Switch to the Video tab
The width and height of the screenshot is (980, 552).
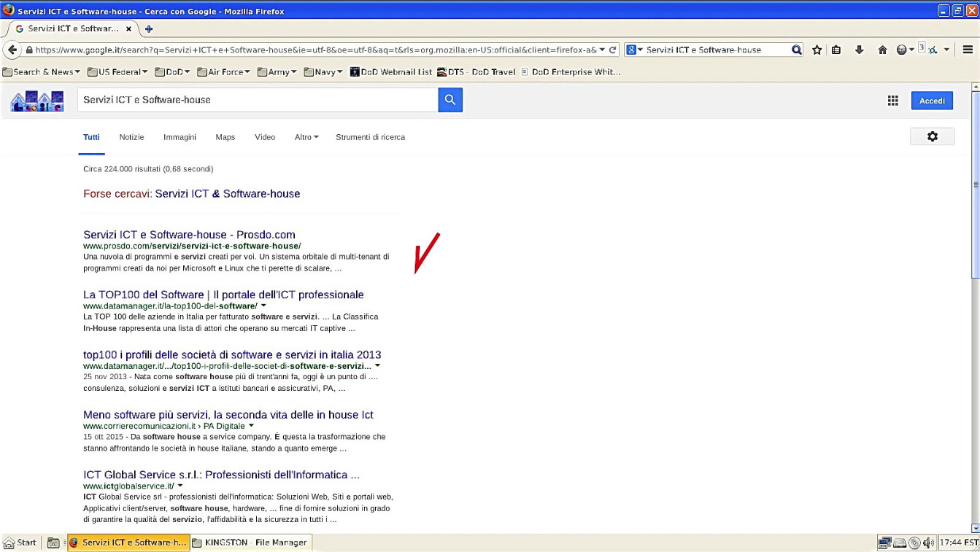pos(265,137)
